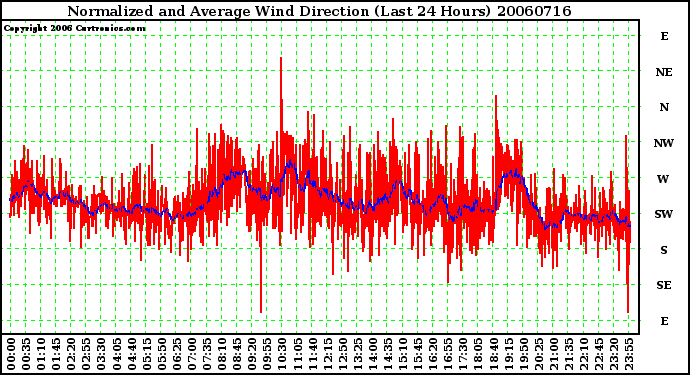
Task: Click the 19:15 time axis label
Action: pos(508,354)
